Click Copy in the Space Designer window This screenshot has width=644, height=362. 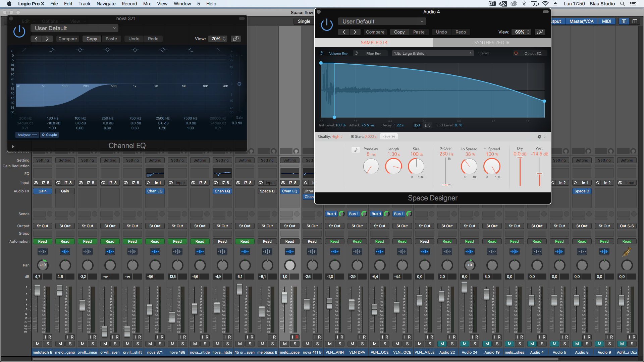tap(399, 32)
